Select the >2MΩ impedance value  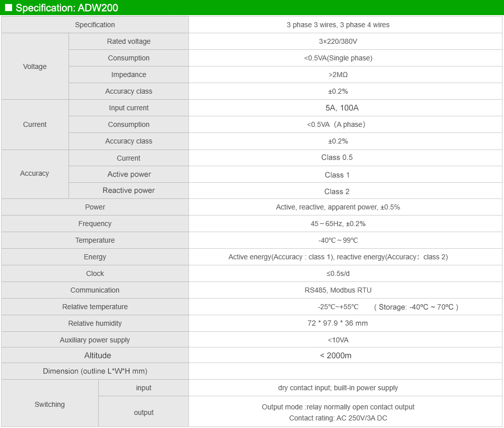tap(338, 75)
